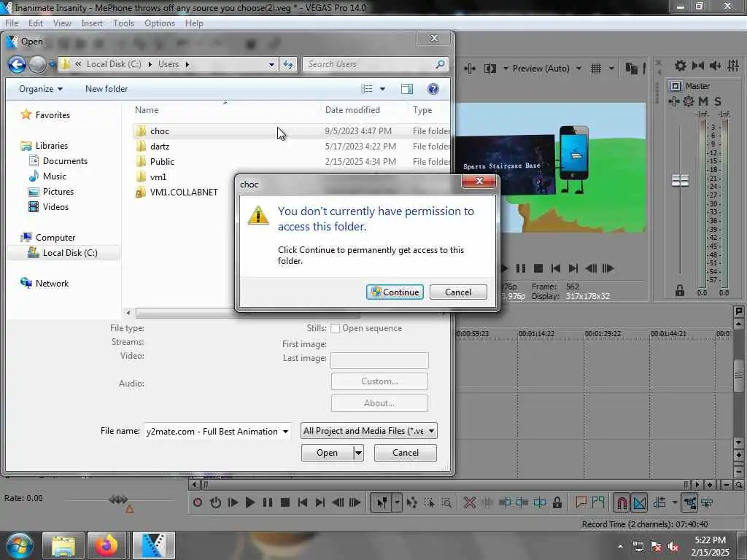Click Insert Marker icon in timeline toolbar

coord(581,502)
